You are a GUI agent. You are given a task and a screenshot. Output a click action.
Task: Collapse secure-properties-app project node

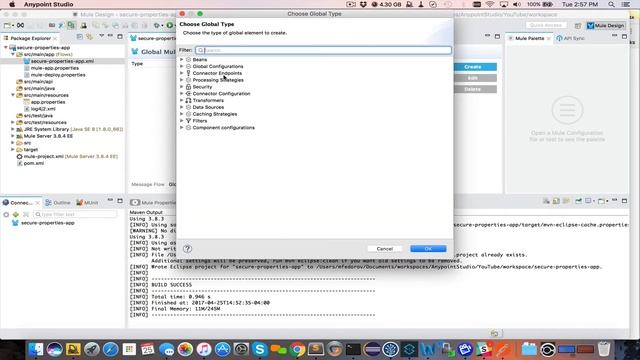[6, 48]
